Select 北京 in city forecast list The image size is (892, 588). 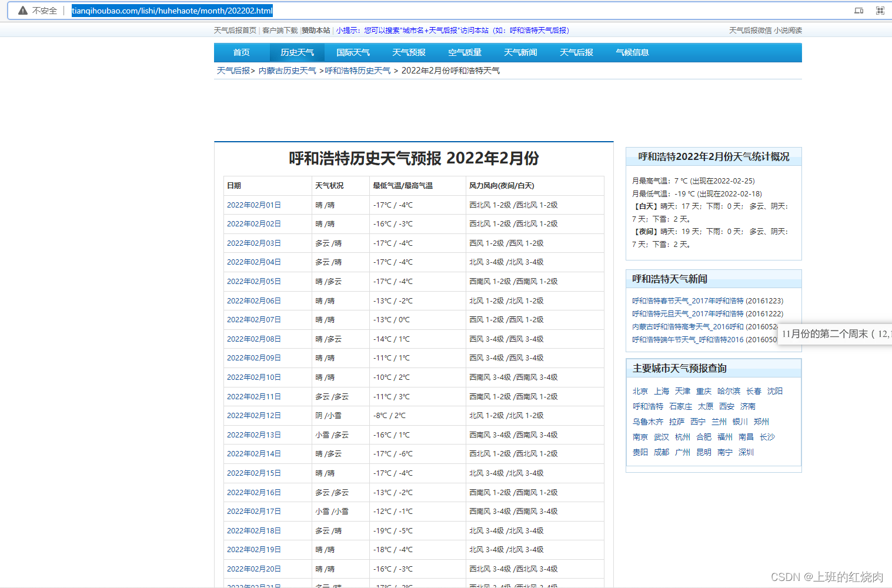click(x=640, y=391)
